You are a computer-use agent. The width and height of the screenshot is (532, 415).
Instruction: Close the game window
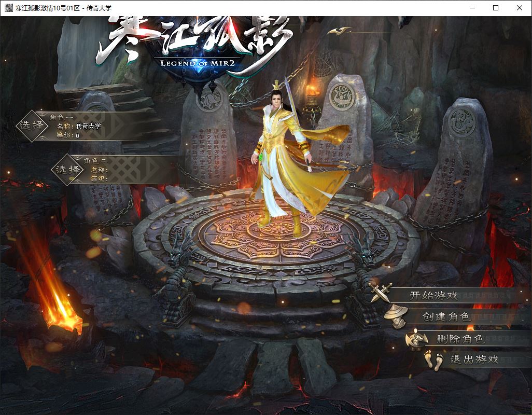[x=520, y=8]
